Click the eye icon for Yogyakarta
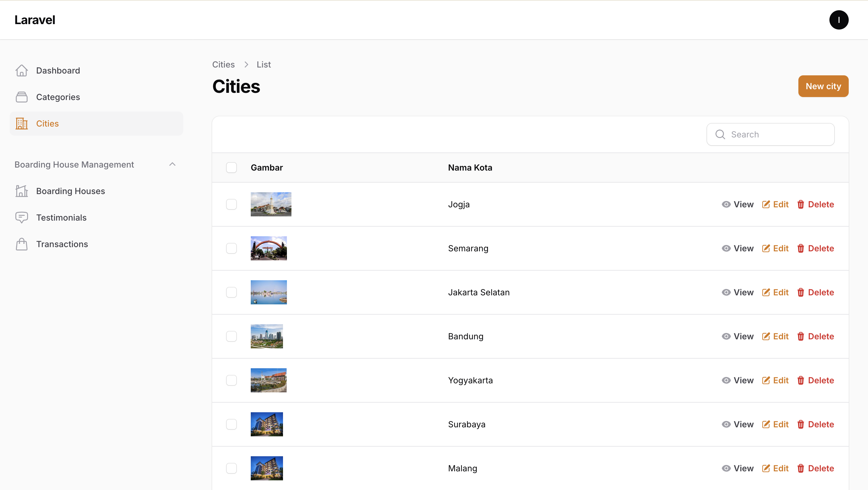This screenshot has width=868, height=490. coord(726,381)
